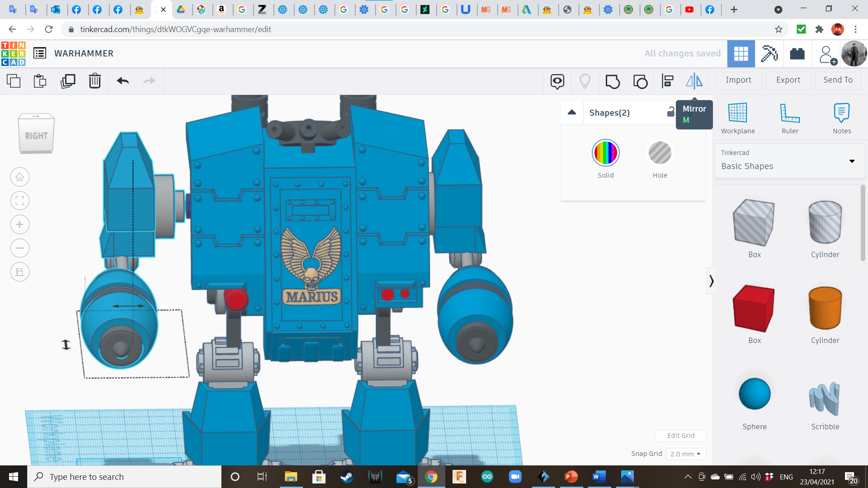
Task: Toggle show all lightbulb icon
Action: (x=585, y=81)
